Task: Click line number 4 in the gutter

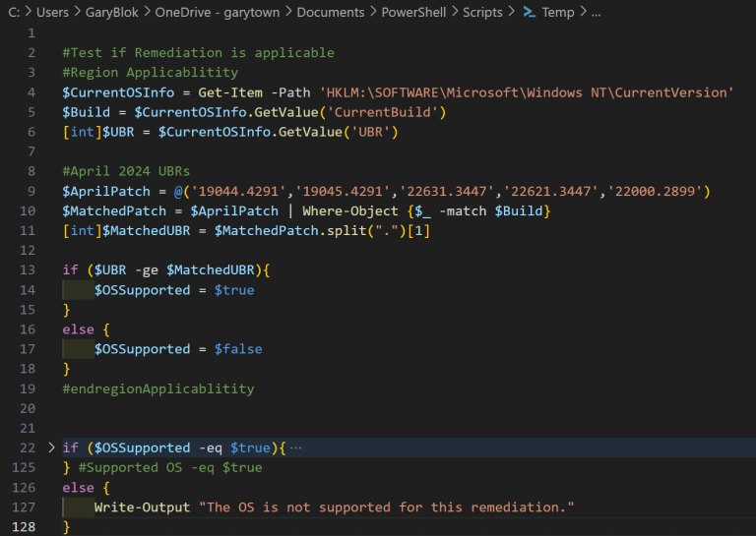Action: point(31,92)
